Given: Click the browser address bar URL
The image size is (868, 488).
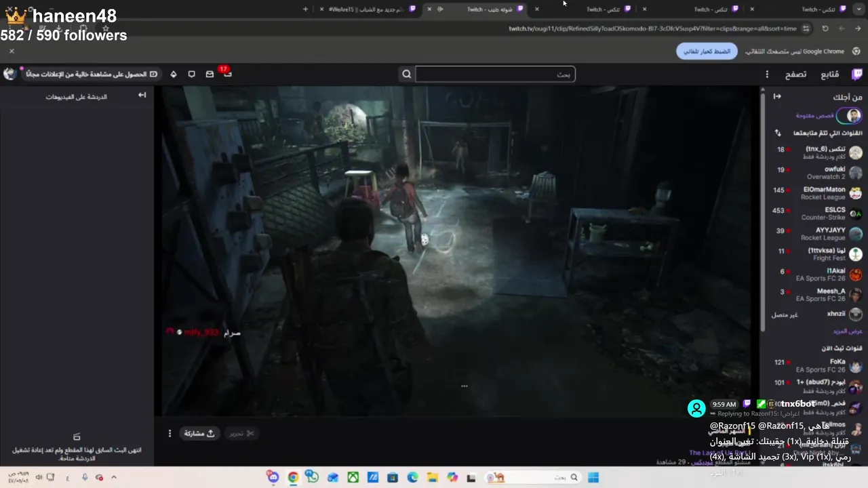Looking at the screenshot, I should point(652,28).
